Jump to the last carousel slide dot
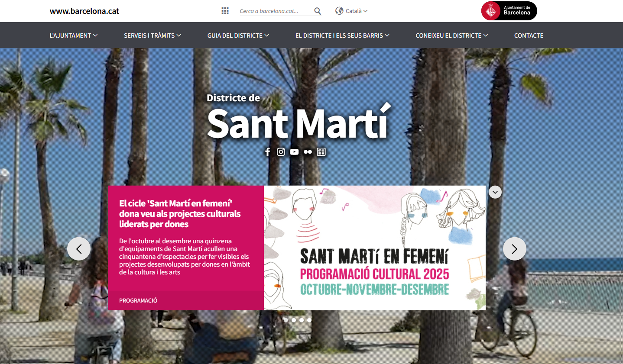This screenshot has width=623, height=364. point(309,320)
